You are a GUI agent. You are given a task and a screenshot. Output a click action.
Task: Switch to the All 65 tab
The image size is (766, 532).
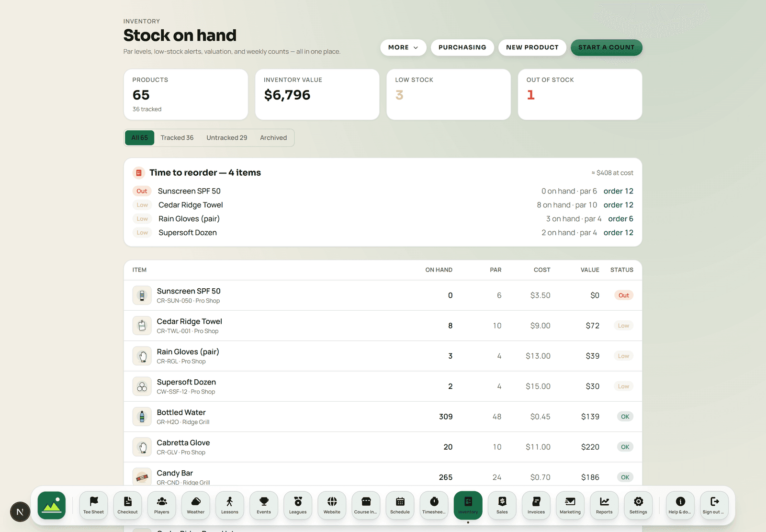point(139,138)
